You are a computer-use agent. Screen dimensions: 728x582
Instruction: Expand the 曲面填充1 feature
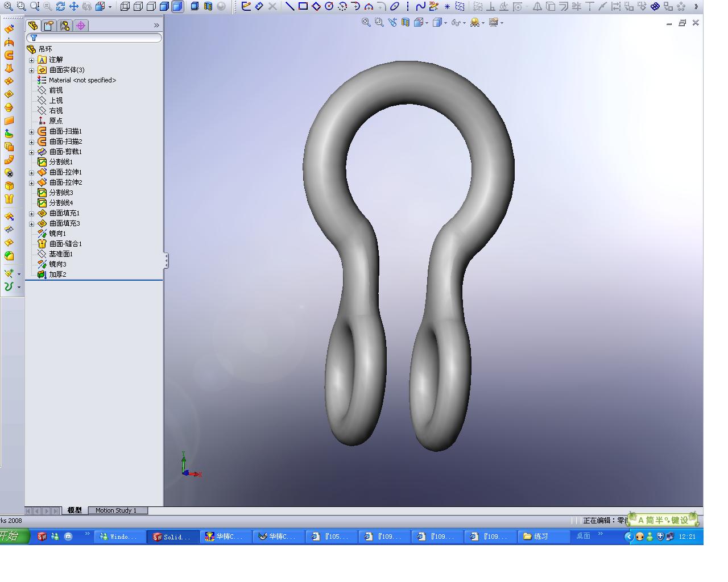(32, 214)
